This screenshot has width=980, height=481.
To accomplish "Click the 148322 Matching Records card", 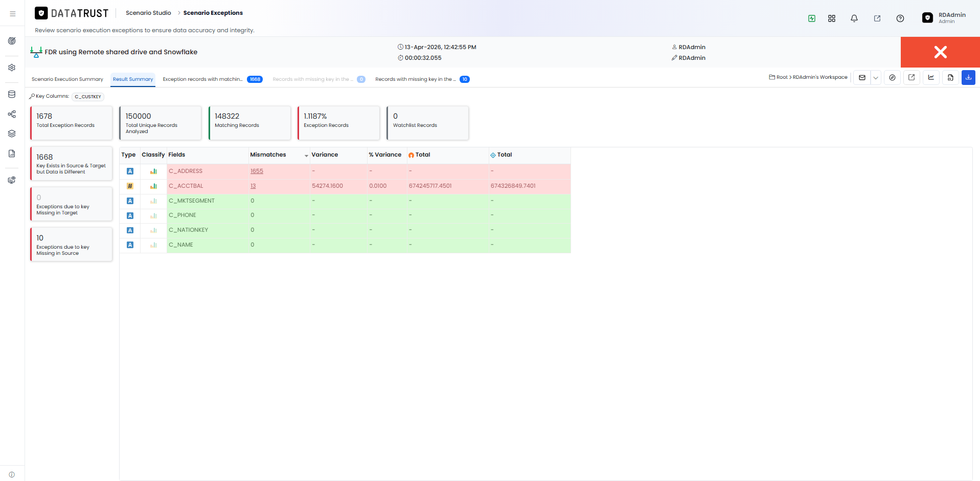I will (x=249, y=123).
